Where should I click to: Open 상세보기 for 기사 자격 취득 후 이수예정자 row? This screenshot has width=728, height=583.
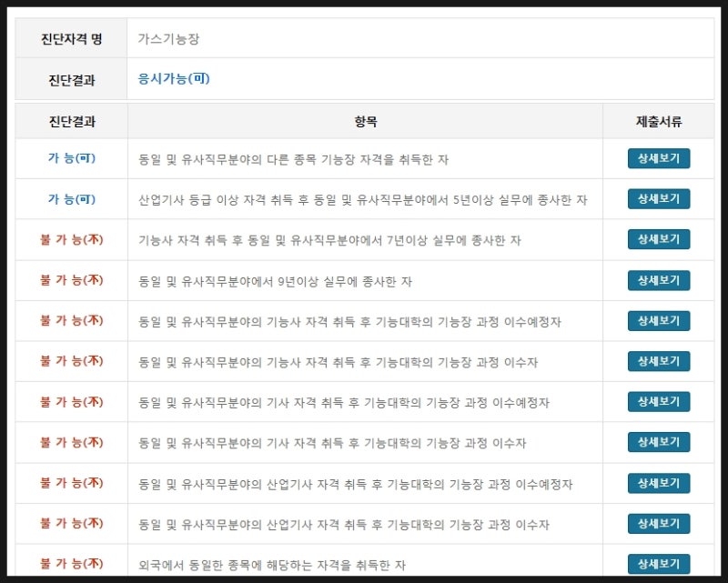[659, 401]
